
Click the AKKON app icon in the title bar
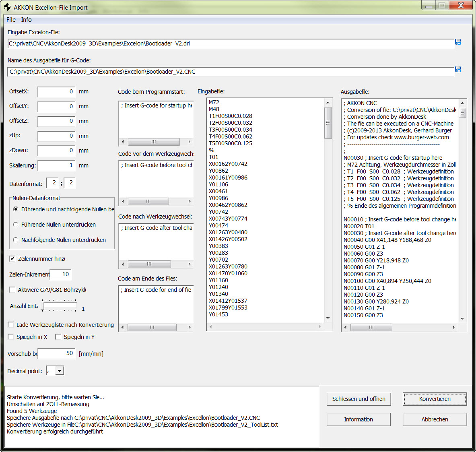pyautogui.click(x=7, y=7)
